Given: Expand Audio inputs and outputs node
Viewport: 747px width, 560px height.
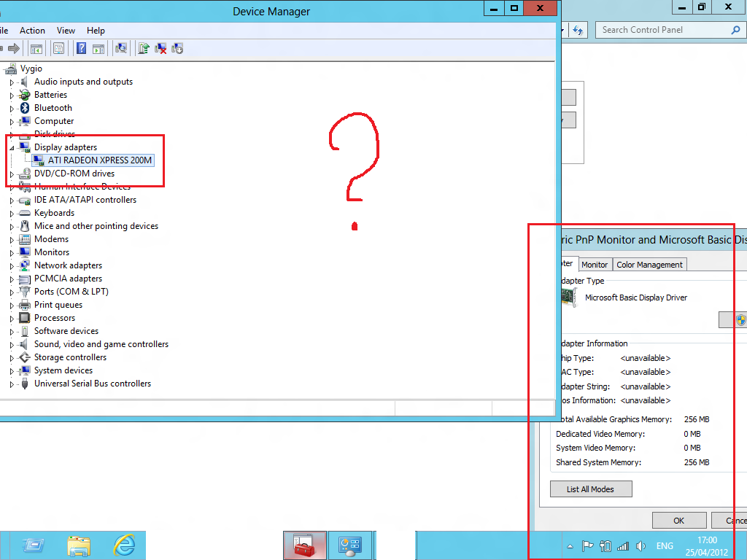Looking at the screenshot, I should click(x=12, y=82).
